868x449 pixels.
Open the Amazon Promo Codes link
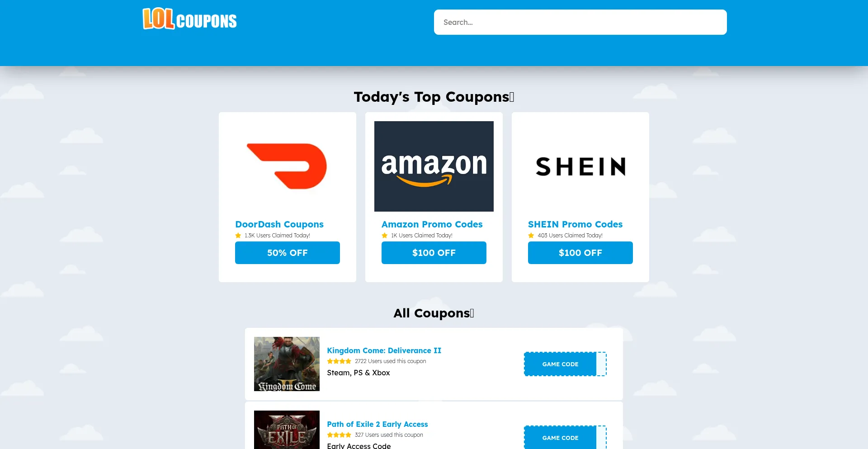click(x=432, y=224)
